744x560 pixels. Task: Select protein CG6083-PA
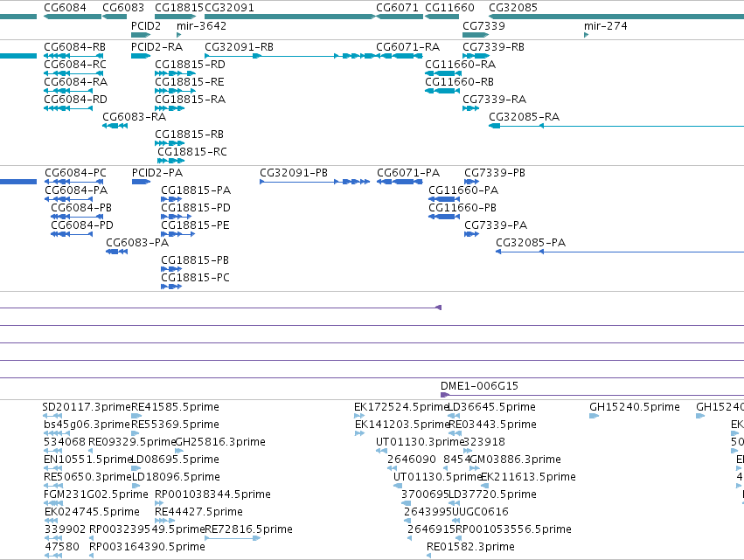(x=137, y=243)
